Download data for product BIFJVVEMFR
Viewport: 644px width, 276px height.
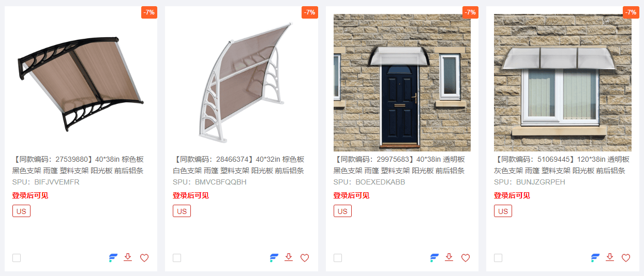pyautogui.click(x=128, y=257)
